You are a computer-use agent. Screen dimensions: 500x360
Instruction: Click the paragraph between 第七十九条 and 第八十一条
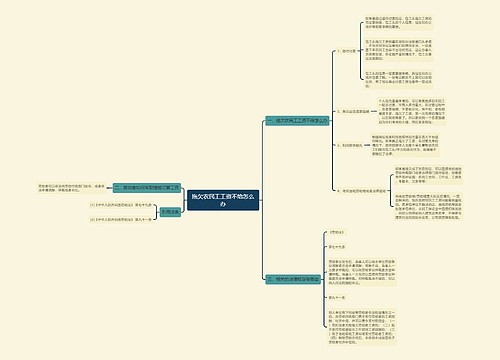pyautogui.click(x=362, y=272)
